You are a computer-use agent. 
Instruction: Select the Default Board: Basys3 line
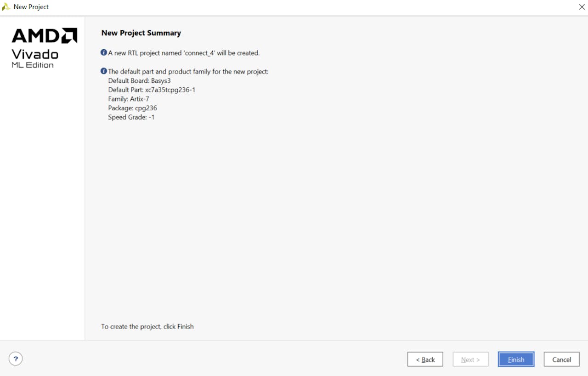pos(139,80)
